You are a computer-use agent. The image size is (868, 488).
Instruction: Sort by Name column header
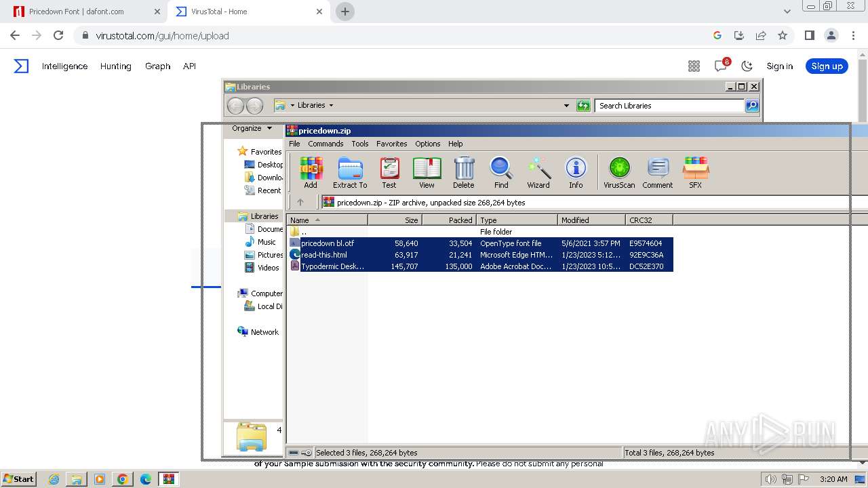(x=328, y=220)
